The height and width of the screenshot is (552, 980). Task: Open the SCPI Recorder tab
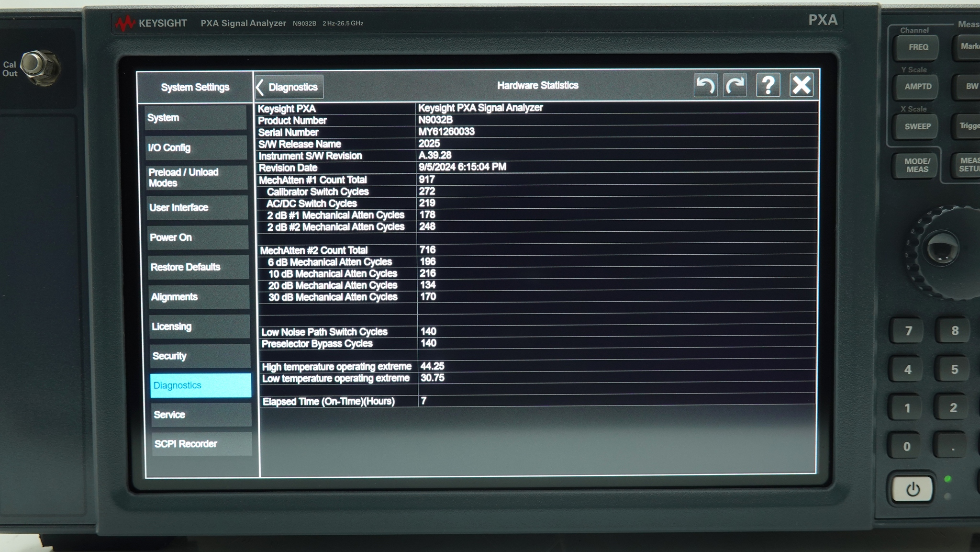coord(201,444)
